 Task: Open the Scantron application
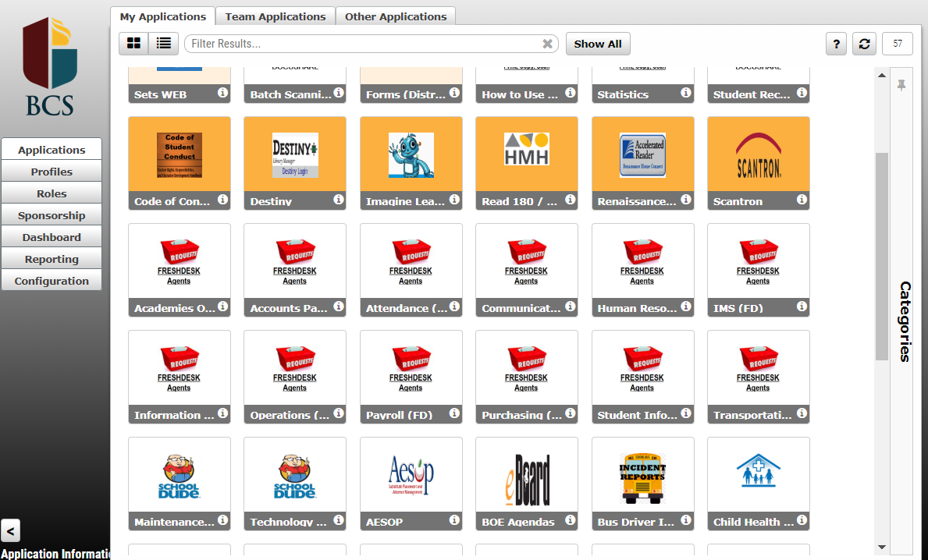tap(758, 163)
